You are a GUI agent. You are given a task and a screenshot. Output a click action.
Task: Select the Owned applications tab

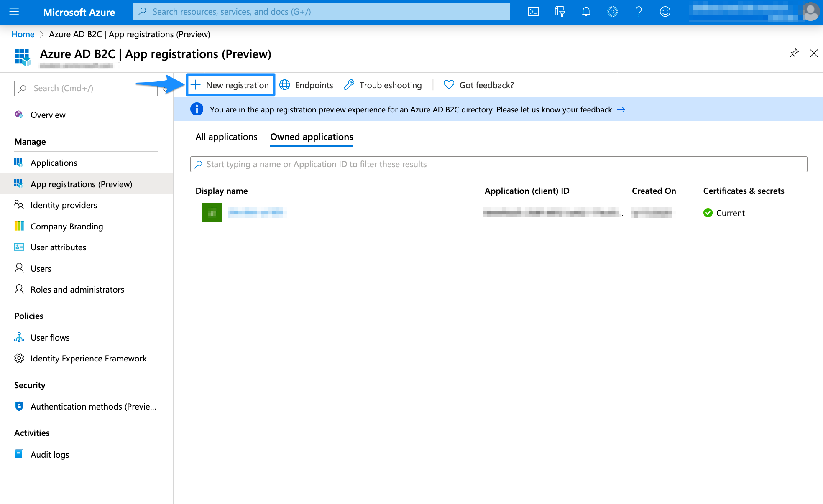[312, 137]
